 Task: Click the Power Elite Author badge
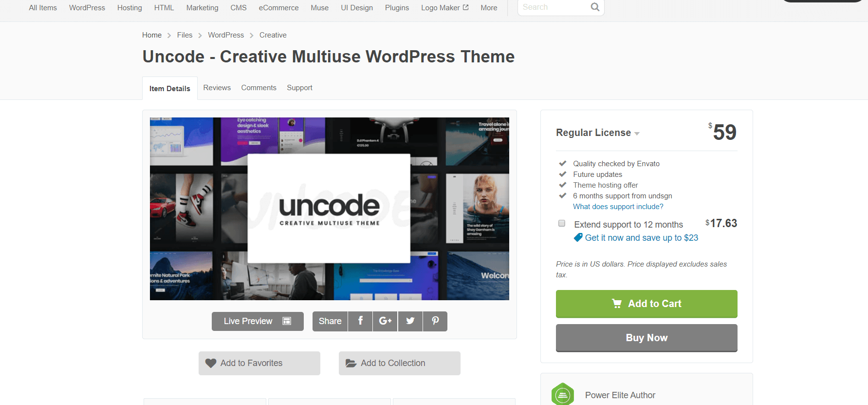563,394
